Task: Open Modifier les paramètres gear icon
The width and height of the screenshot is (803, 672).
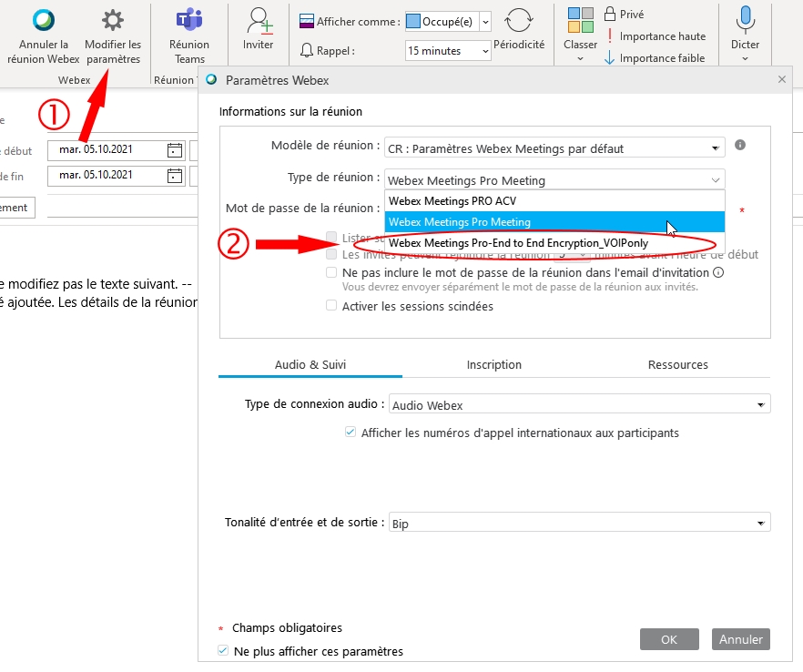Action: 113,20
